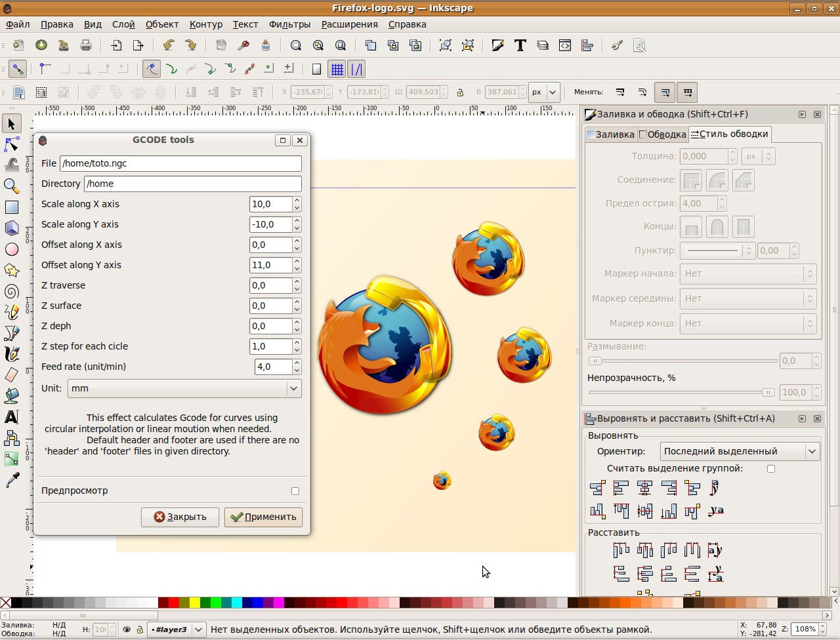Viewport: 840px width, 640px height.
Task: Open the Пунктир dash pattern dropdown
Action: pos(717,250)
